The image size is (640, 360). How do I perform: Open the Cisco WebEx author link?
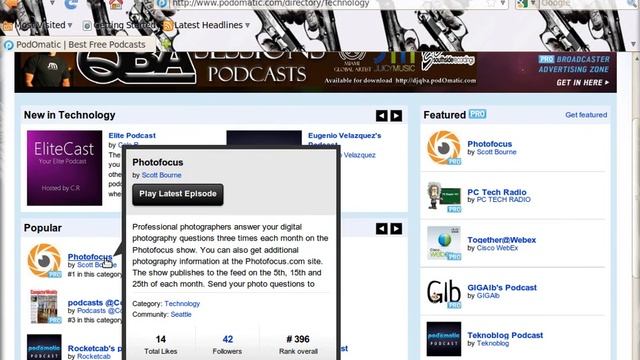497,248
